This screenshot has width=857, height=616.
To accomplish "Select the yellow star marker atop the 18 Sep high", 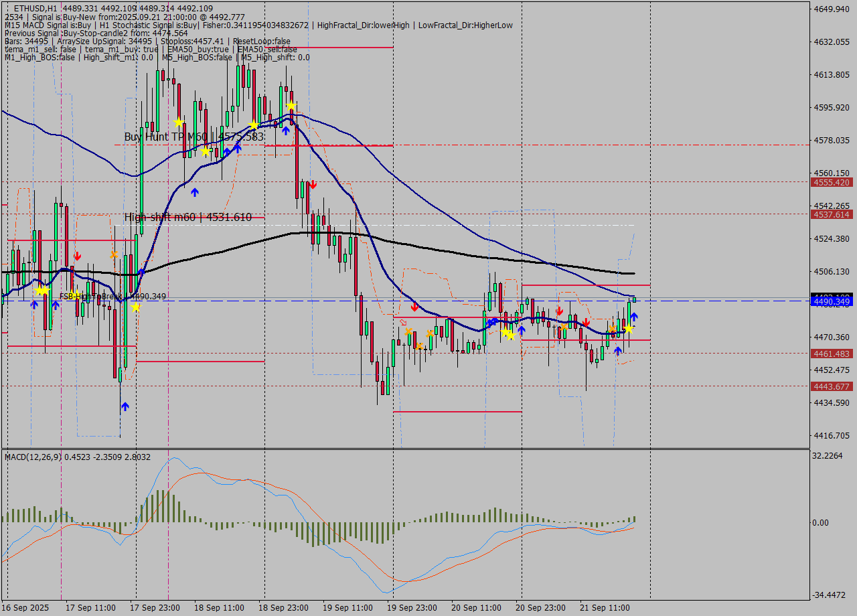I will point(291,106).
